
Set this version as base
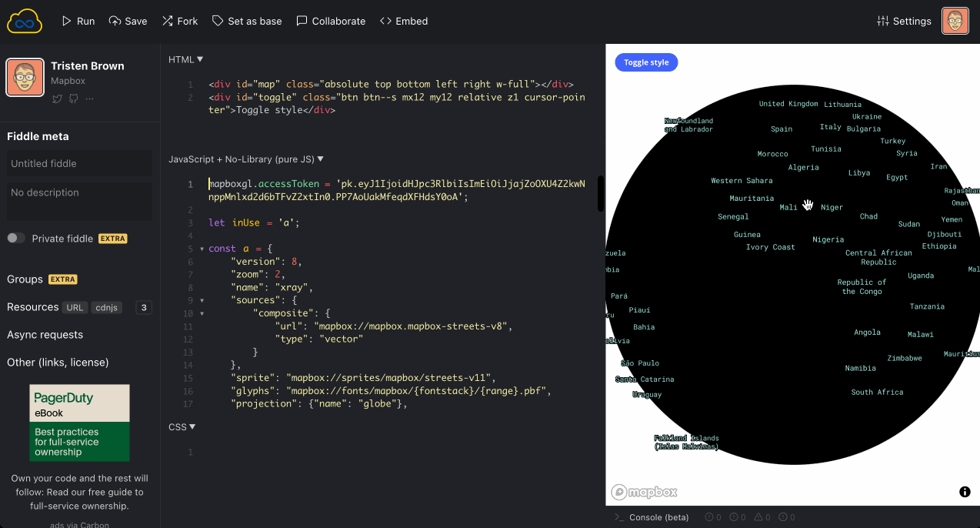click(x=247, y=21)
